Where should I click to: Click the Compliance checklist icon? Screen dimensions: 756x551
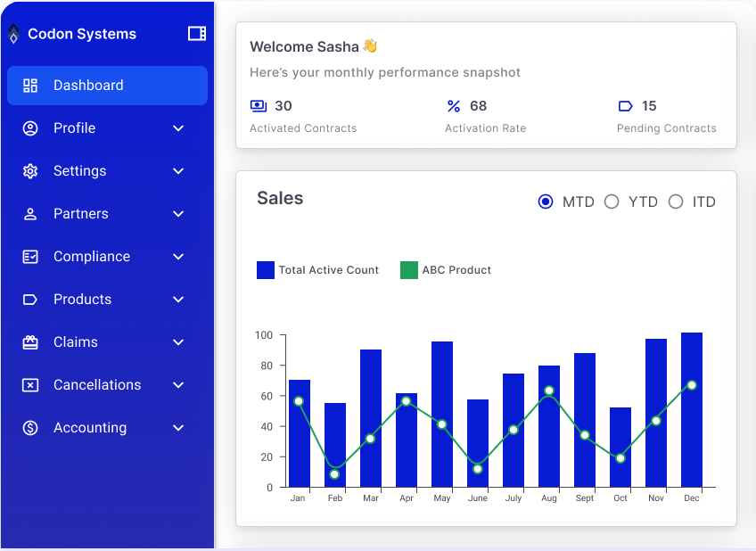tap(29, 257)
